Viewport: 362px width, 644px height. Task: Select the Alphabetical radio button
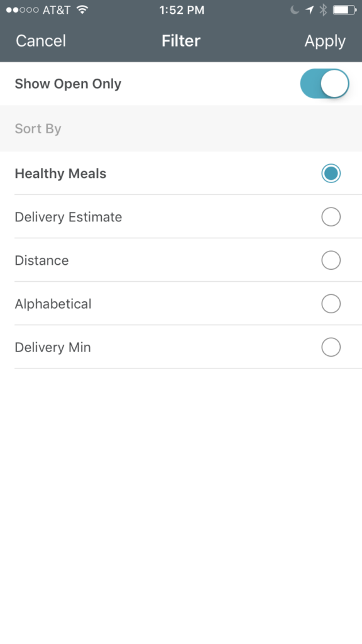331,304
